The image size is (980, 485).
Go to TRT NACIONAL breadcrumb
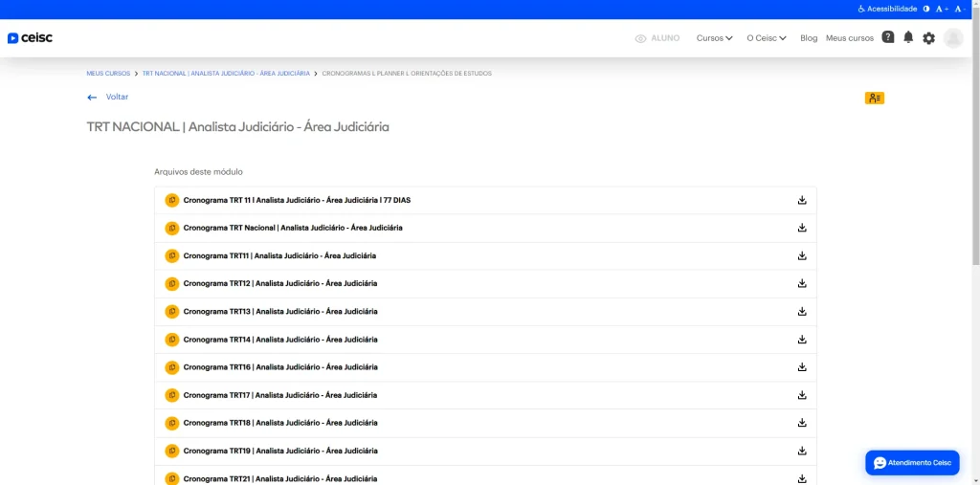[x=226, y=73]
